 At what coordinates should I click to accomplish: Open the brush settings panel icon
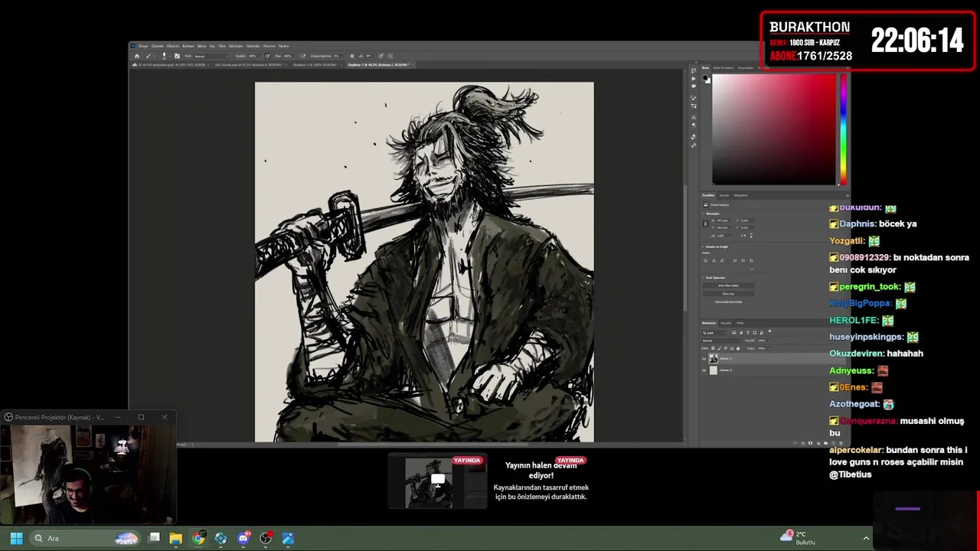tap(178, 56)
